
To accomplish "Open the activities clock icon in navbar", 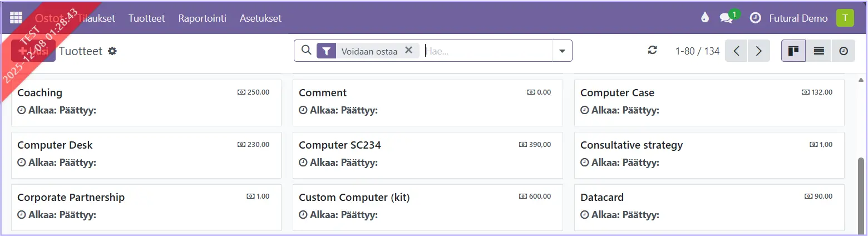I will tap(755, 18).
